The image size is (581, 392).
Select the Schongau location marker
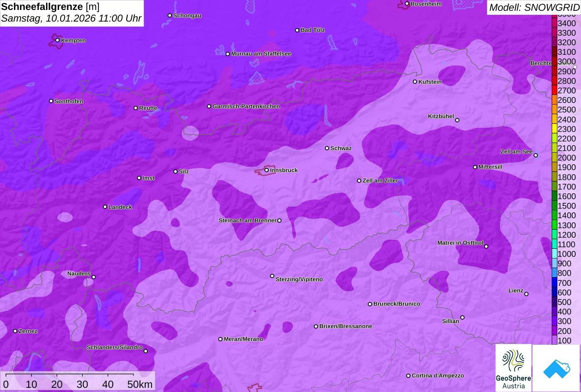tap(170, 15)
